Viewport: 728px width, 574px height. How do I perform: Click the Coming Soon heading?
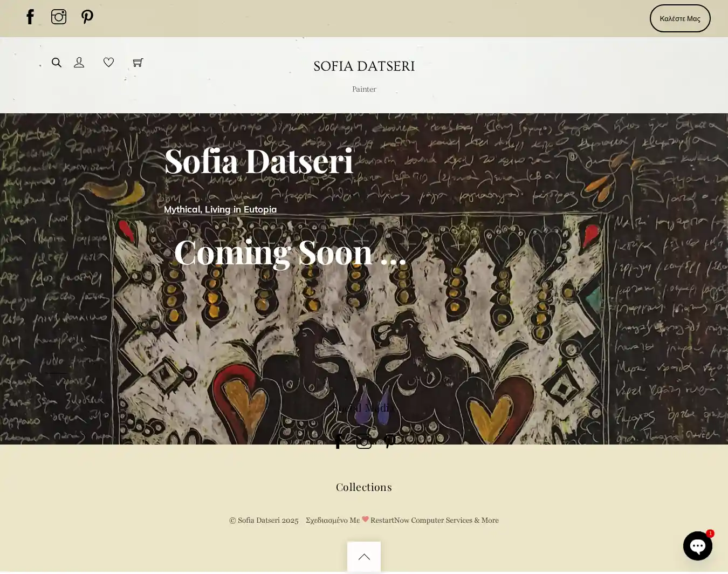290,252
